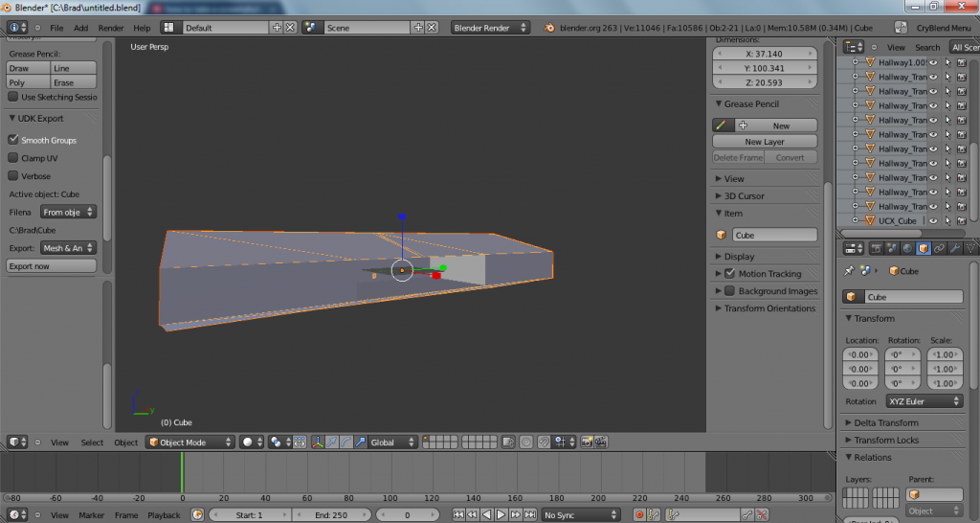Click the pin icon in properties

point(849,271)
